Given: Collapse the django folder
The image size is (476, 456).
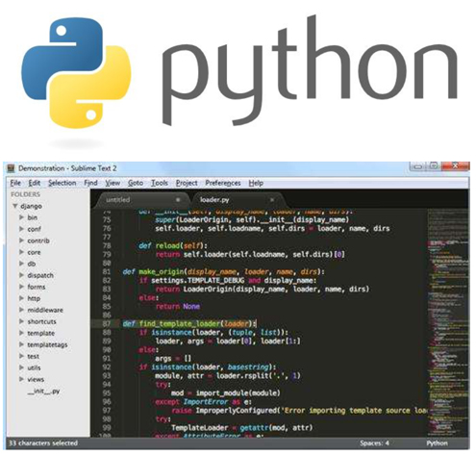Looking at the screenshot, I should (x=14, y=206).
